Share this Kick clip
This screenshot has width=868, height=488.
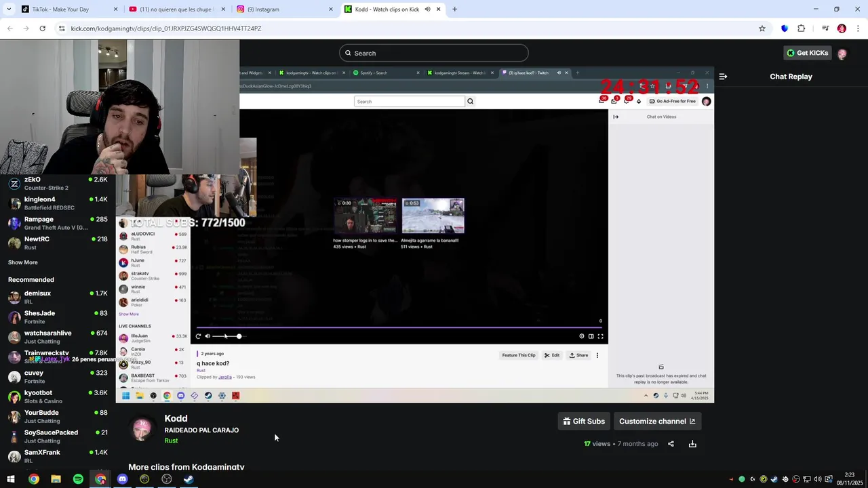click(671, 444)
